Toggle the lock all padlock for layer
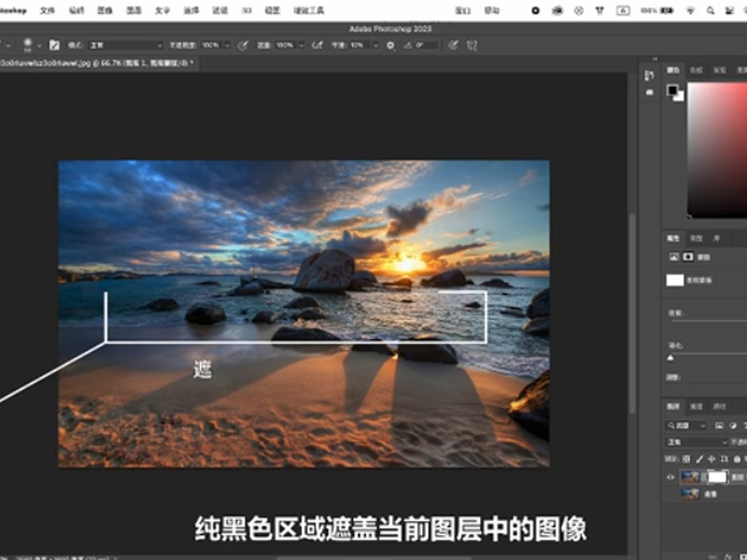 738,458
